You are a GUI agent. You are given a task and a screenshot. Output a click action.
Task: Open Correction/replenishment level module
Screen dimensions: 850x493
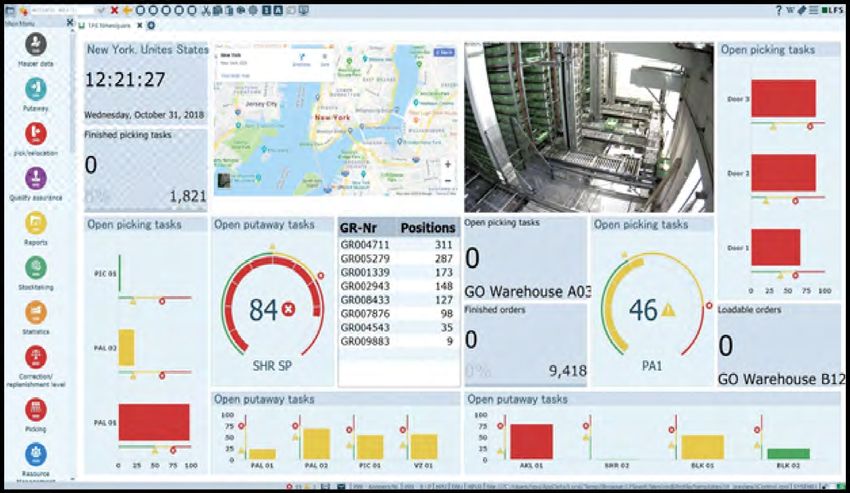(x=36, y=358)
